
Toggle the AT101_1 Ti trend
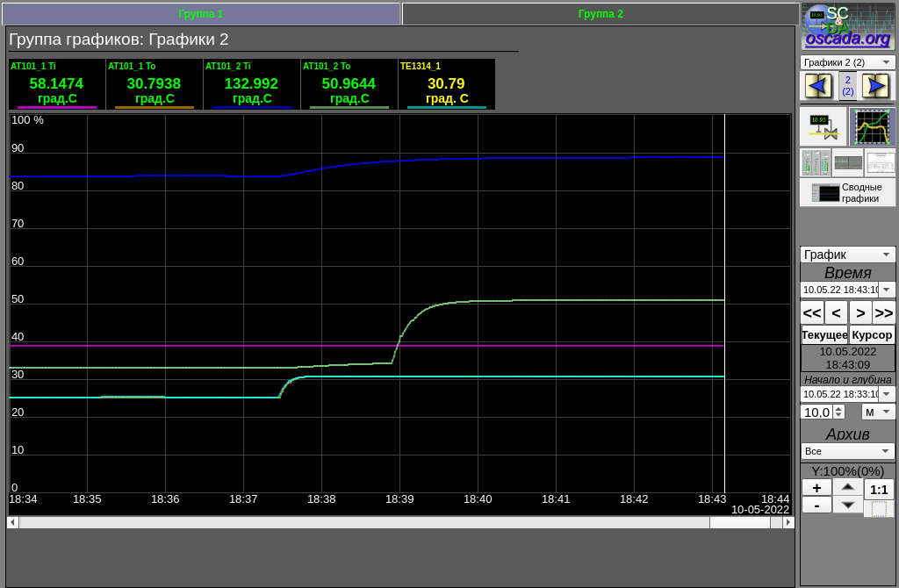[57, 84]
